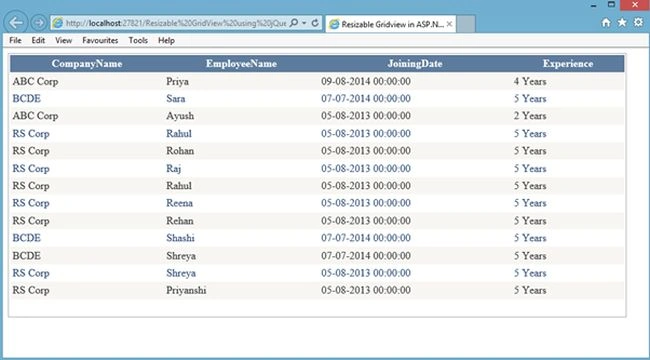Click ABC Corp in Ayush's row

35,116
